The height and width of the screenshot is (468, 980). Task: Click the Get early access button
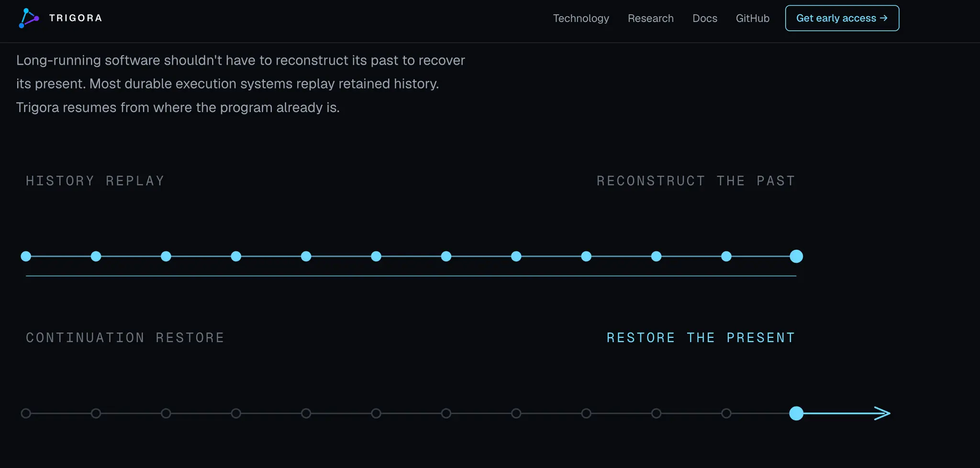[x=842, y=18]
